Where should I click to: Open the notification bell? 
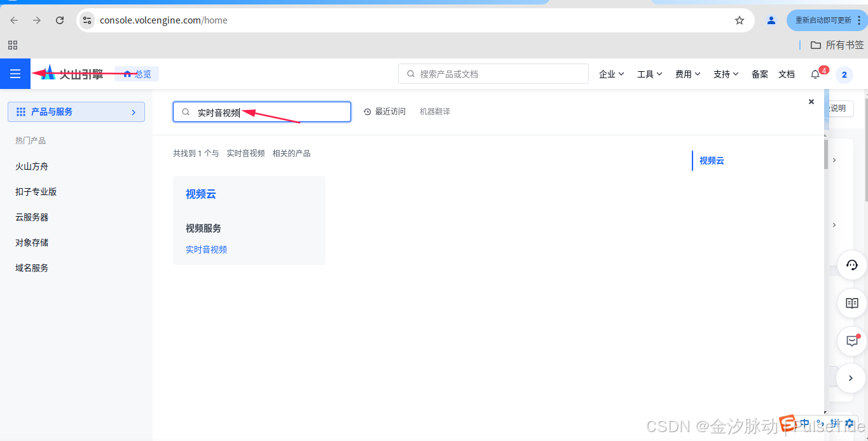(x=815, y=74)
